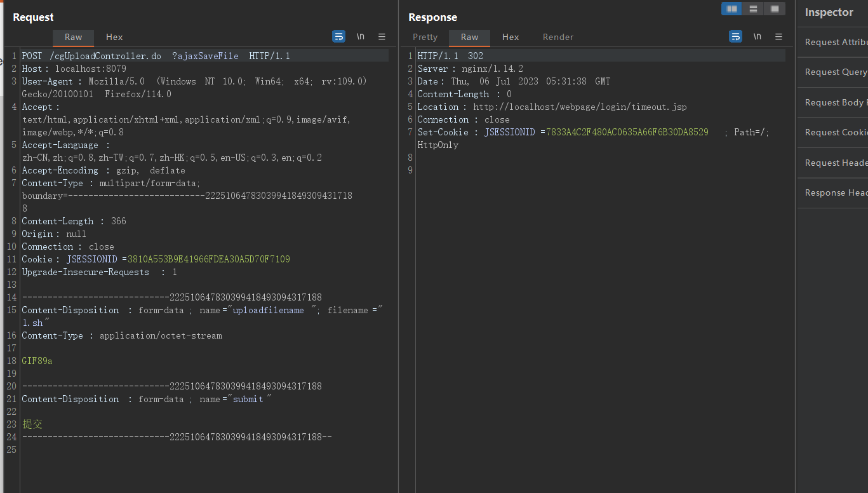Open Response panel hamburger menu

pyautogui.click(x=778, y=37)
